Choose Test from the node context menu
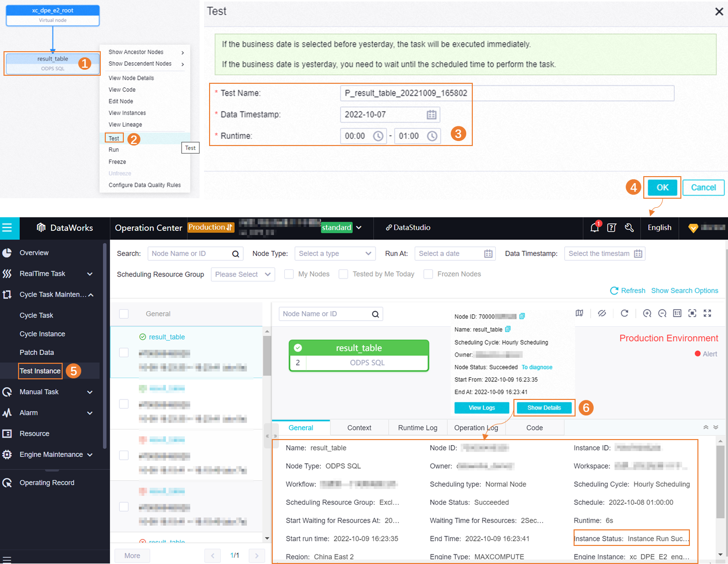Viewport: 728px width, 564px height. pyautogui.click(x=114, y=138)
